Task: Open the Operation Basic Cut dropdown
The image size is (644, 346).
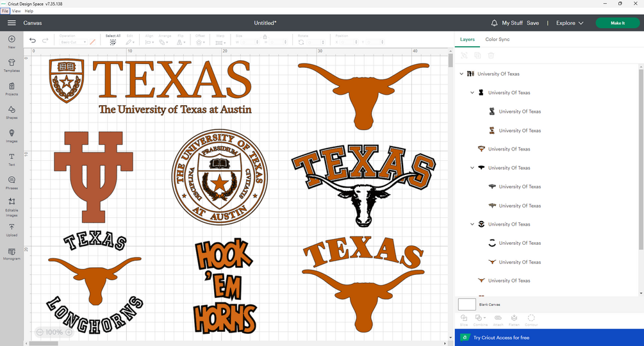Action: click(73, 42)
